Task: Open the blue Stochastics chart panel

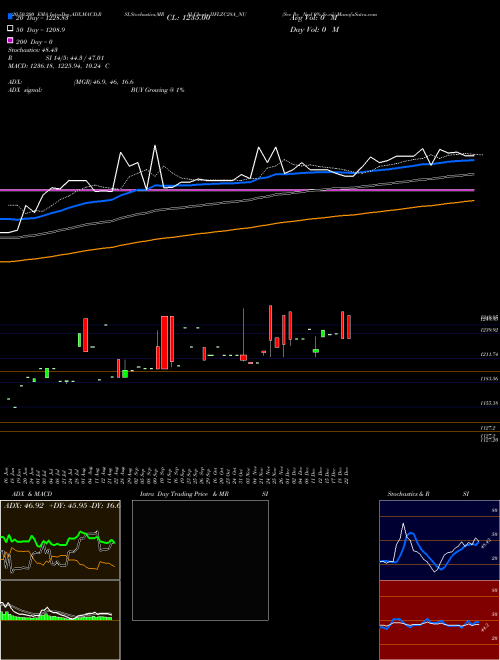Action: point(439,540)
